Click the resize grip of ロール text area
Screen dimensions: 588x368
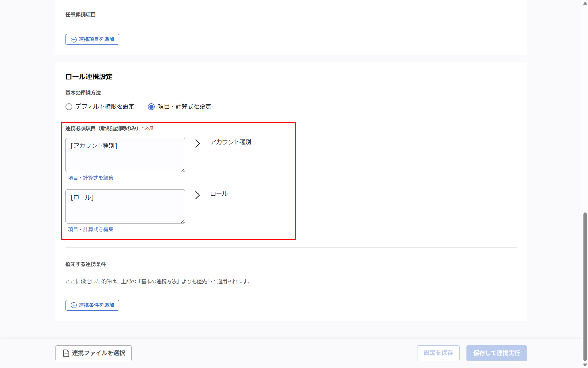183,221
